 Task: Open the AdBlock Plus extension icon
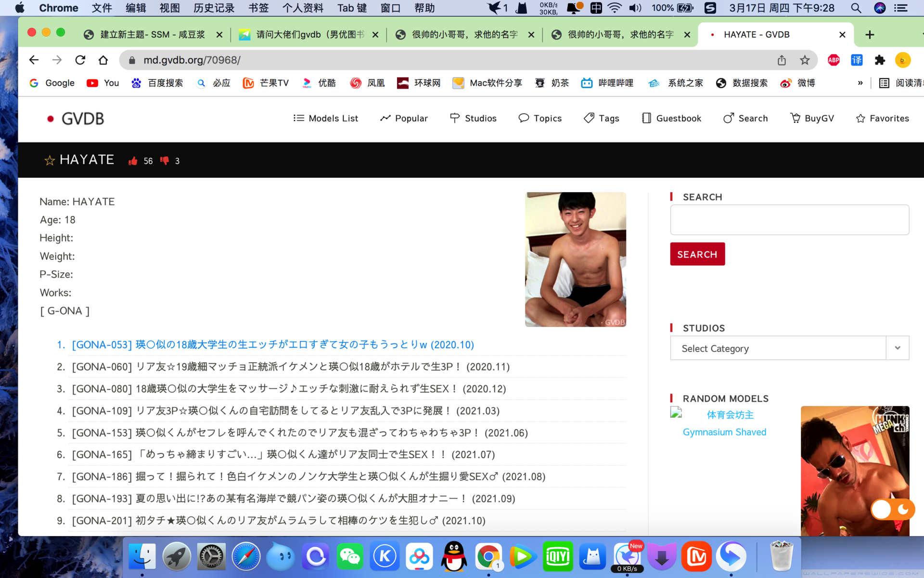tap(834, 60)
